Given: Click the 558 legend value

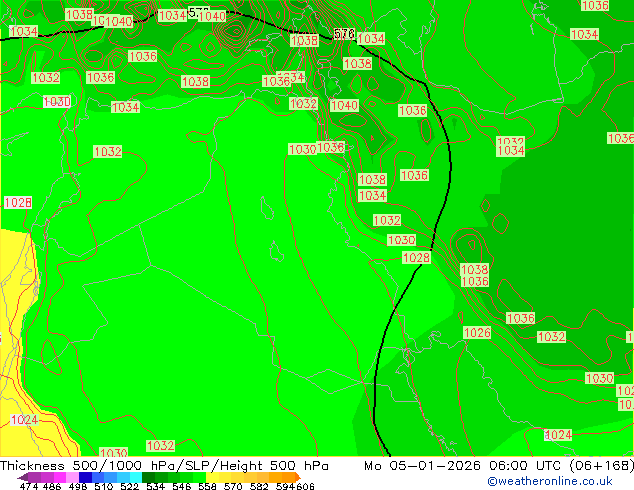Looking at the screenshot, I should (207, 486).
